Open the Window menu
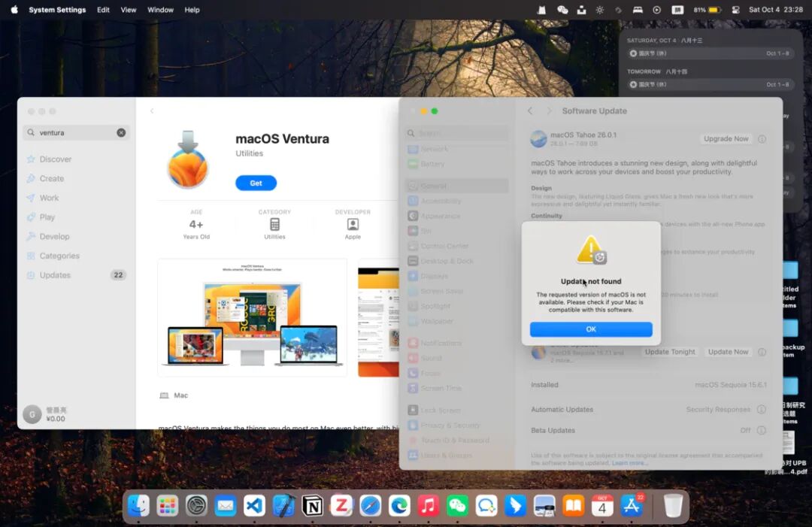Screen dimensions: 812x527 161,10
